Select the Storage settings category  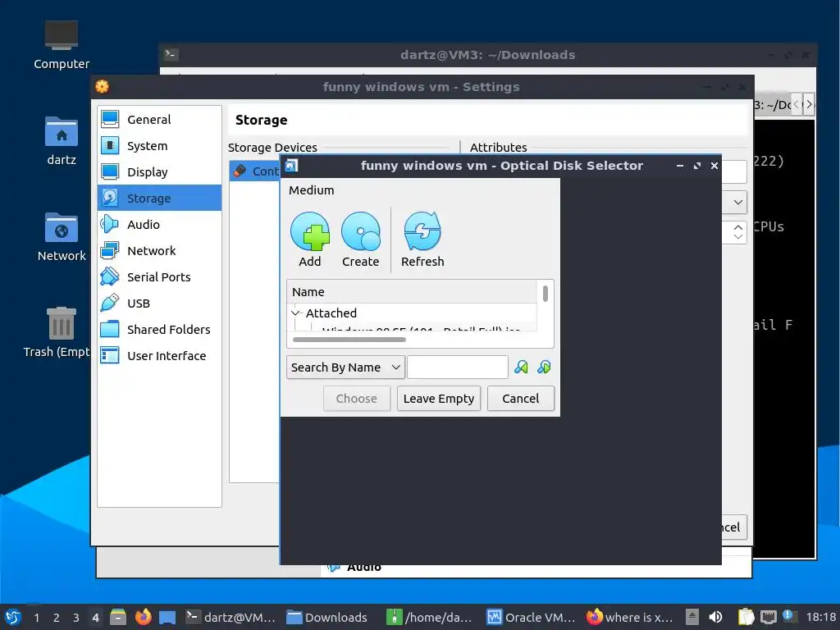point(160,199)
